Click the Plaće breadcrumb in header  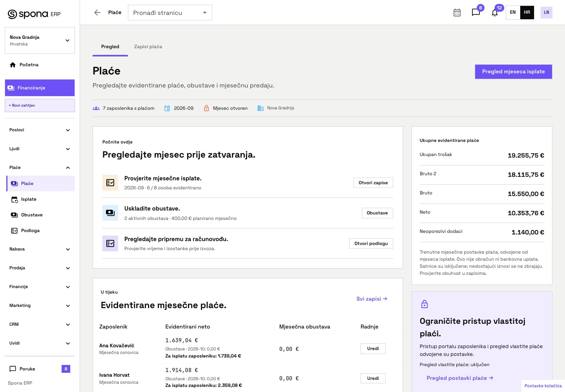[x=115, y=13]
